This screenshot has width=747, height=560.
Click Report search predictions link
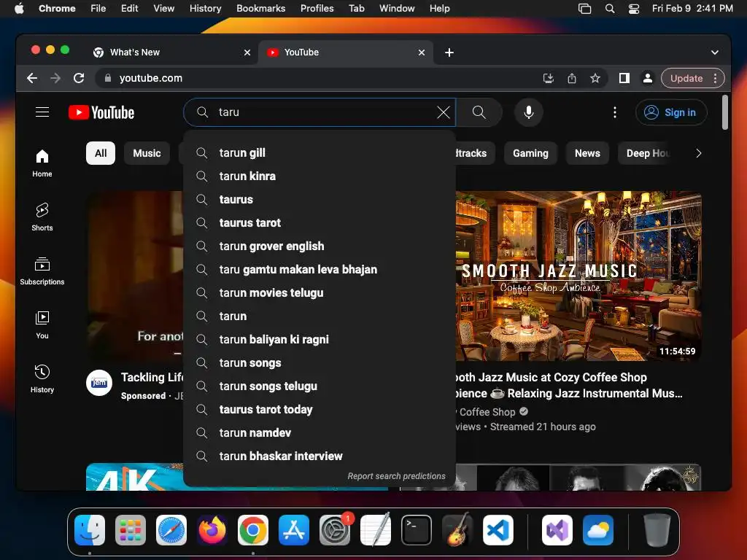click(396, 476)
